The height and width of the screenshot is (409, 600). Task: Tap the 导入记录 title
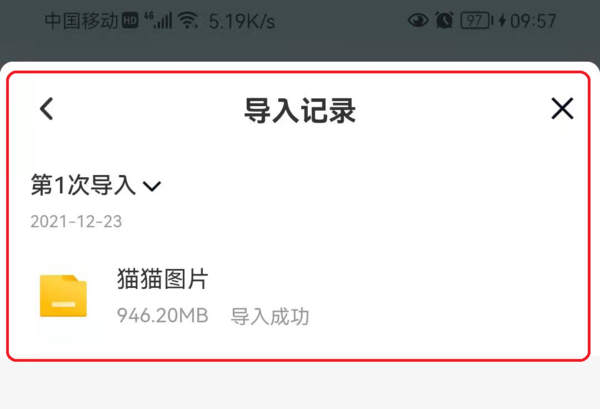tap(300, 110)
